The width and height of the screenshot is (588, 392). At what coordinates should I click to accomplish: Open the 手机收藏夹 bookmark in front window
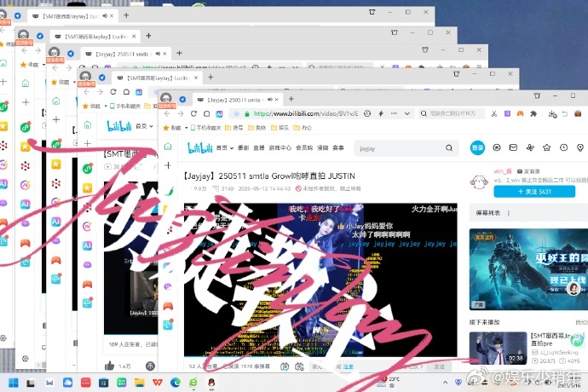[205, 128]
